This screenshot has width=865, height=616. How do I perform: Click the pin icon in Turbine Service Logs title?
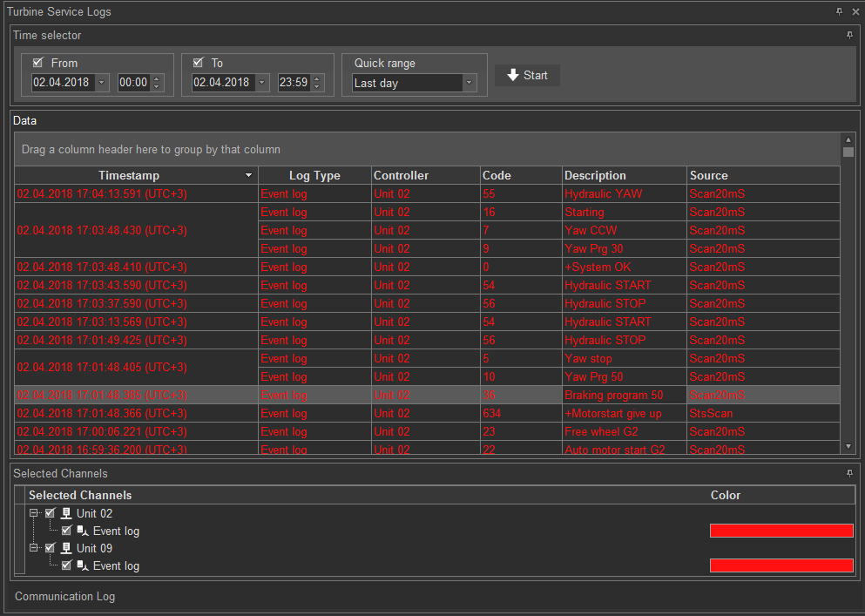(x=839, y=12)
